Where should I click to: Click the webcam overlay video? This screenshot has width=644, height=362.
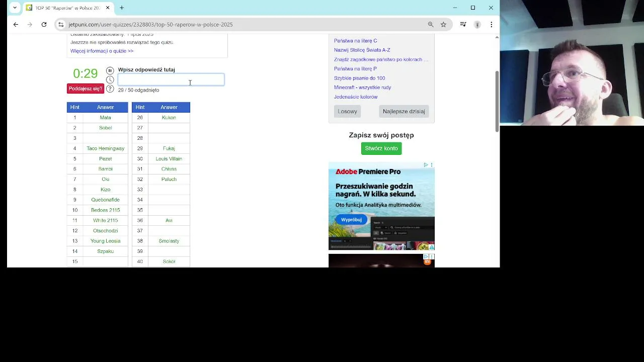point(572,63)
